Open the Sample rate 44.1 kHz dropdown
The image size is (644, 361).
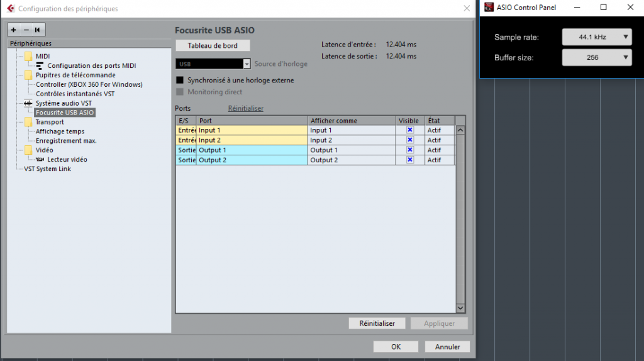[x=597, y=37]
